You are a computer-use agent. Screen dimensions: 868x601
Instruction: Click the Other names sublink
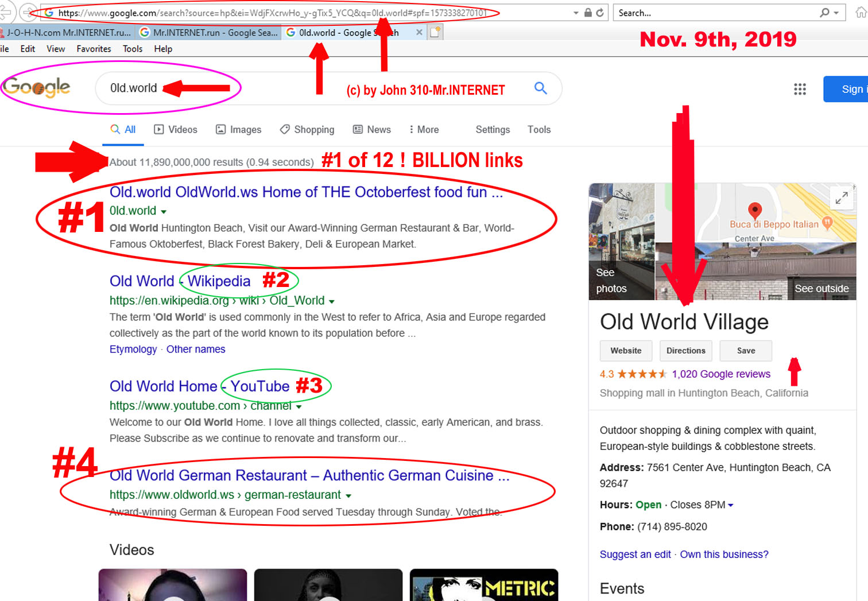click(x=196, y=349)
